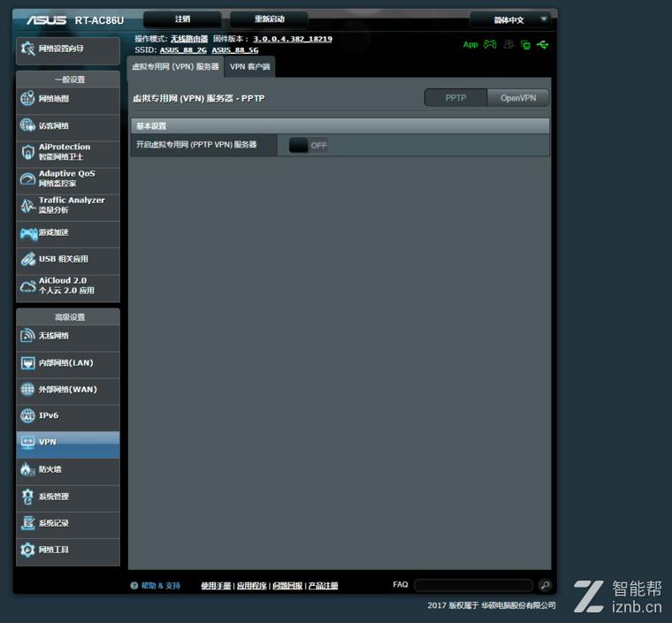Viewport: 672px width, 623px height.
Task: Select PPTP server type
Action: 455,98
